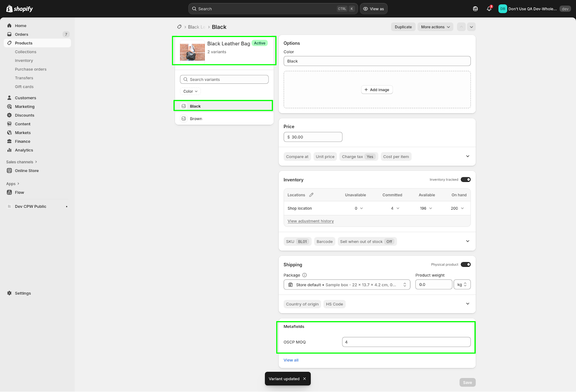Screen dimensions: 576x392
Task: Toggle the Inventory tracked switch
Action: [x=465, y=179]
